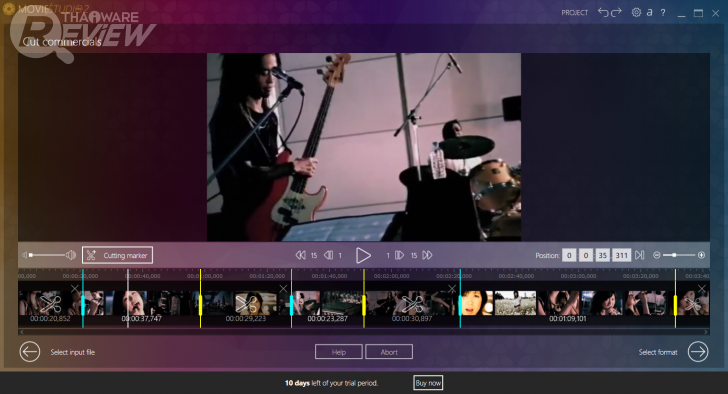
Task: Step forward 1 frame
Action: tap(399, 255)
